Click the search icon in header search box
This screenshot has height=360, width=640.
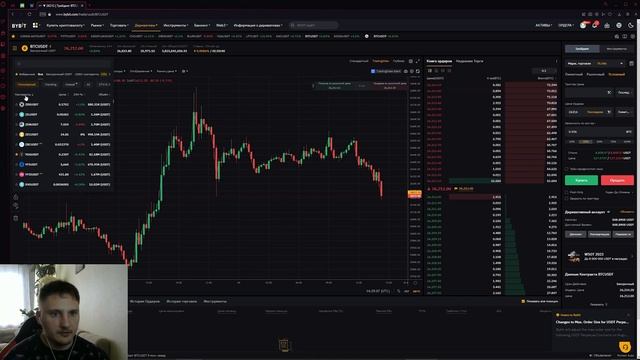click(292, 25)
